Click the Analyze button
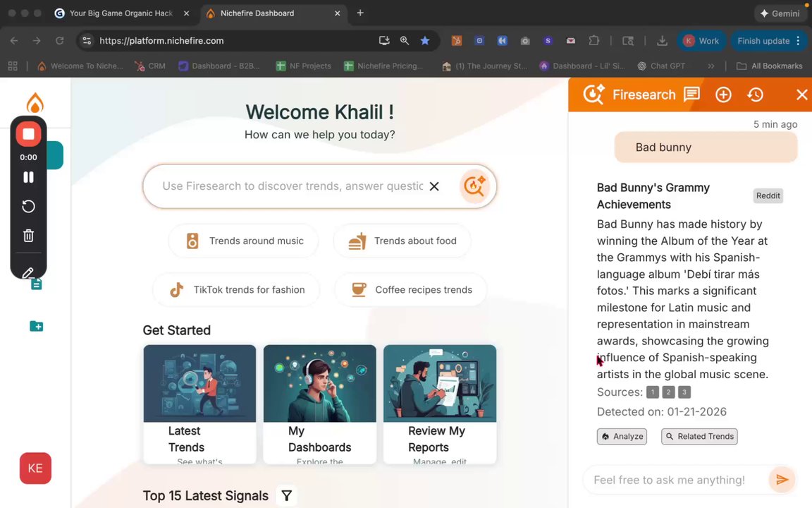This screenshot has width=812, height=508. click(x=622, y=437)
